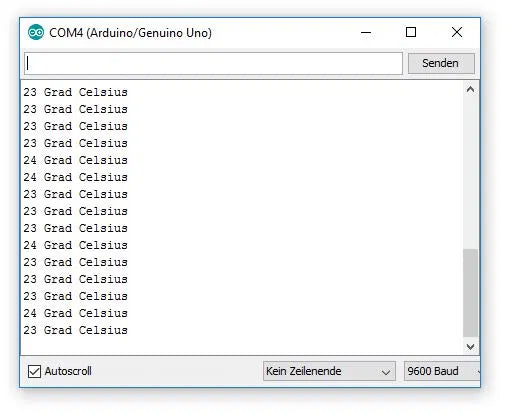Click the arrow beside 9600 Baud
The width and height of the screenshot is (510, 417).
point(478,371)
